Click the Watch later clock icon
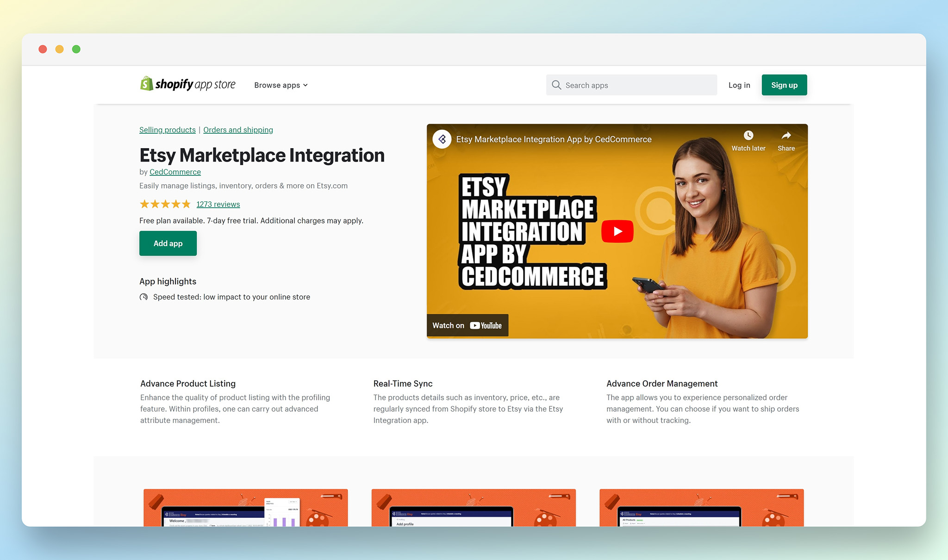 coord(748,136)
